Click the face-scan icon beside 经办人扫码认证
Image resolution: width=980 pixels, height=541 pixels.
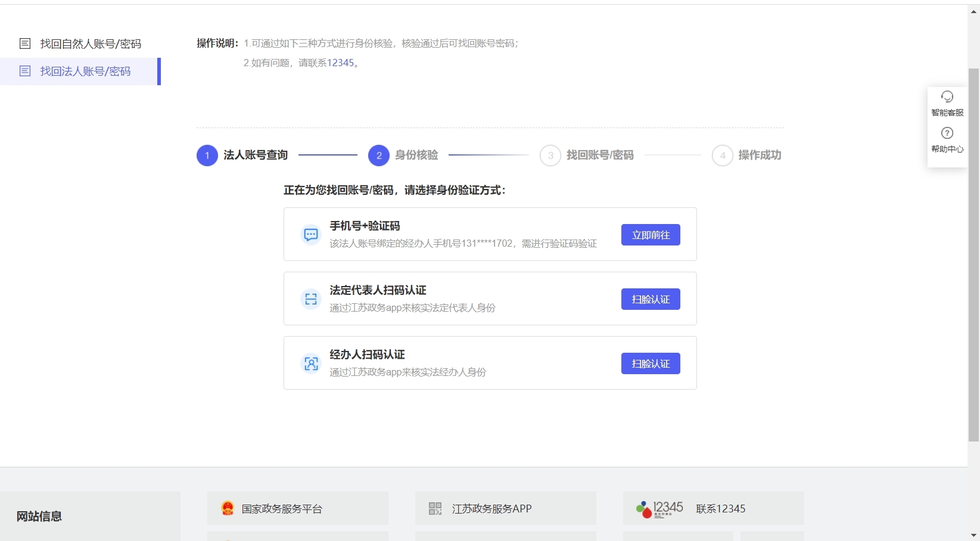[311, 363]
